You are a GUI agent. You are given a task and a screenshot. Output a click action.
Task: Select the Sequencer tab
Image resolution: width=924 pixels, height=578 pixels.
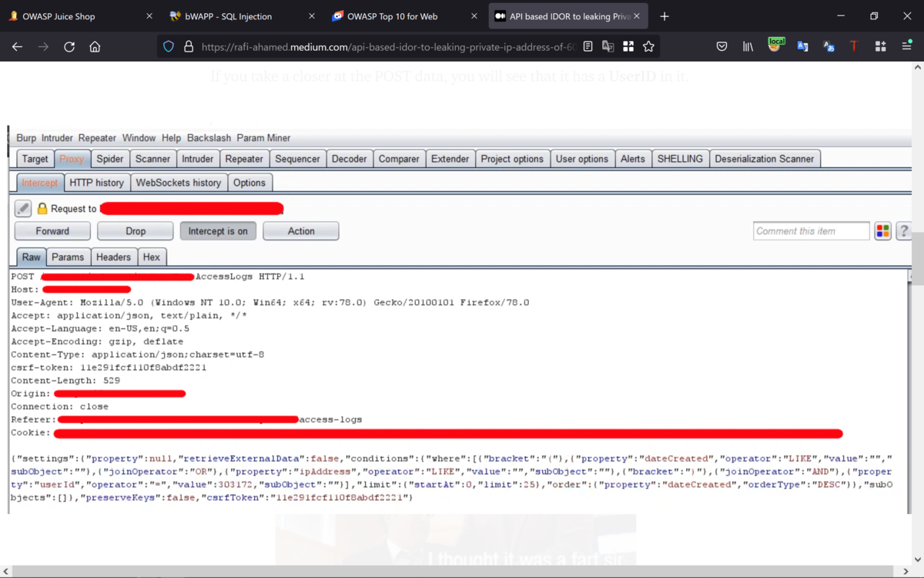point(297,159)
